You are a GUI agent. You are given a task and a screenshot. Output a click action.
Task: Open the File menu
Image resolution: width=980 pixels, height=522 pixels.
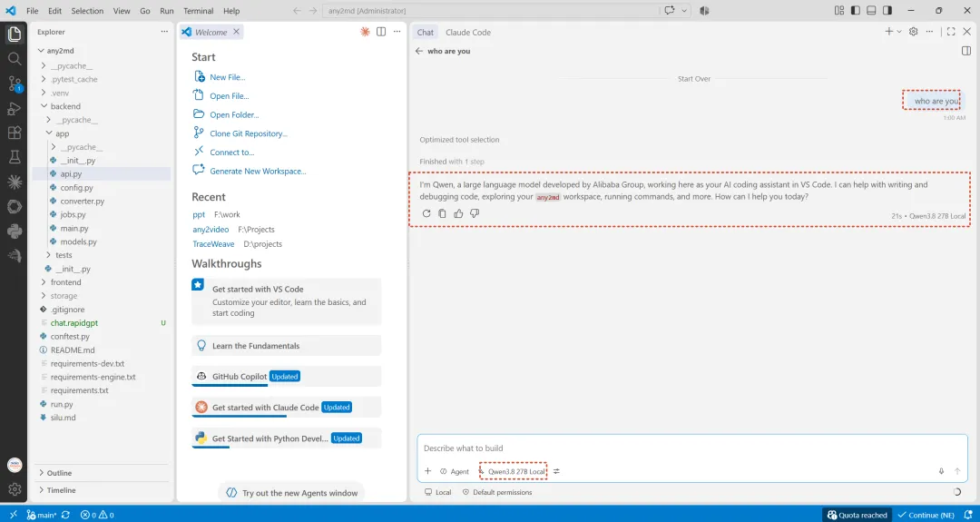tap(33, 11)
